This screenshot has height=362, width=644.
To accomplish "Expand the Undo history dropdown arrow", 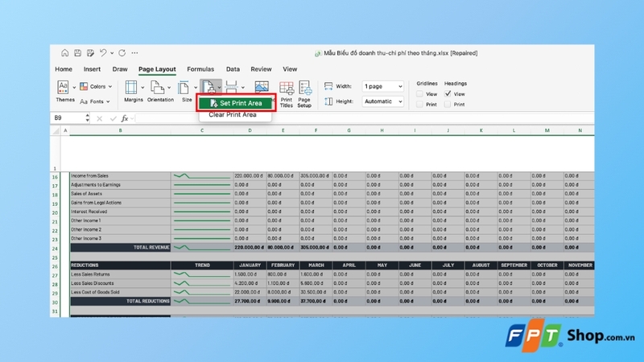I will click(112, 53).
